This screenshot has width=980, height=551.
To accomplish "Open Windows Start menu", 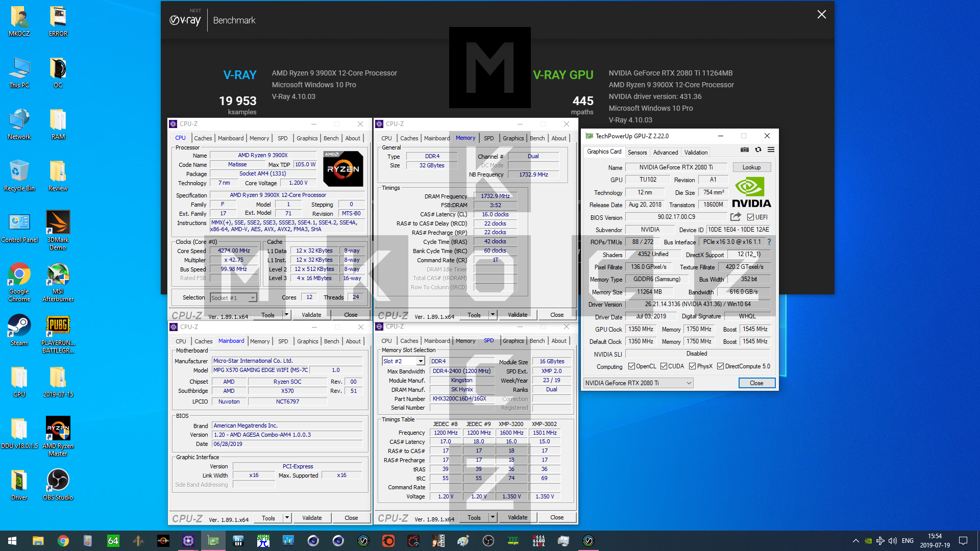I will (12, 541).
